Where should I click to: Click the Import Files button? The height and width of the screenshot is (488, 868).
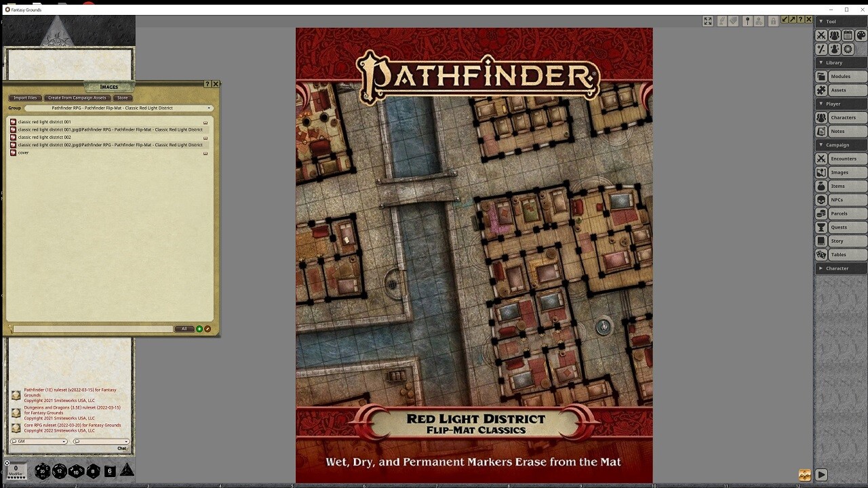[24, 98]
